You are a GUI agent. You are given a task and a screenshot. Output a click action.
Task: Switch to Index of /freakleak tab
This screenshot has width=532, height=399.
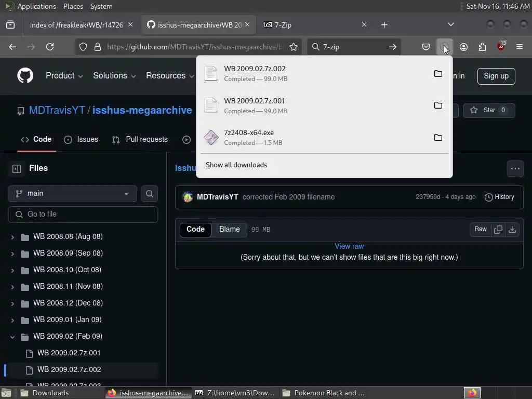coord(76,25)
